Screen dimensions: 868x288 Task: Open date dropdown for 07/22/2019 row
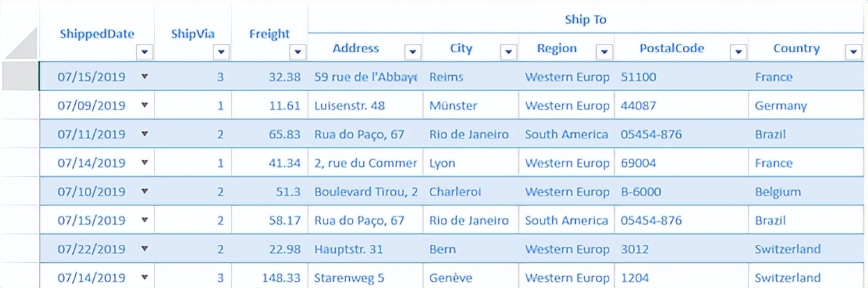145,248
